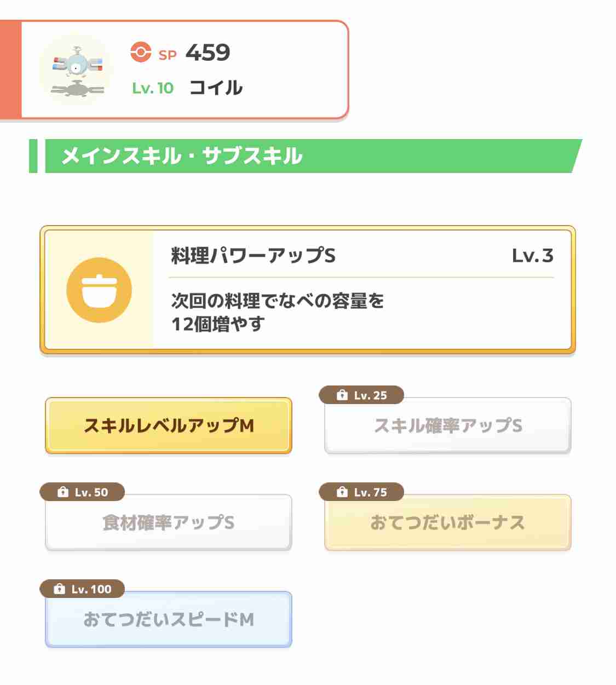Tap the Magnemite portrait icon
The width and height of the screenshot is (616, 685).
[76, 70]
